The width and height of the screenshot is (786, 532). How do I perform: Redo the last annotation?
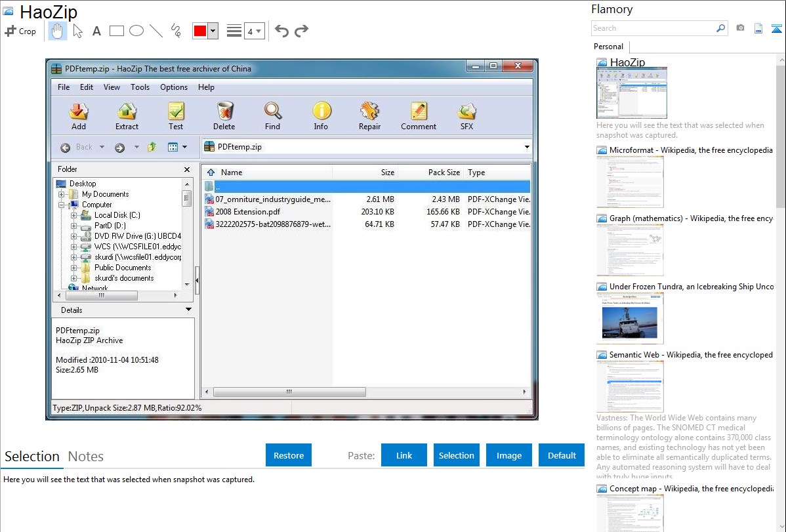click(301, 31)
